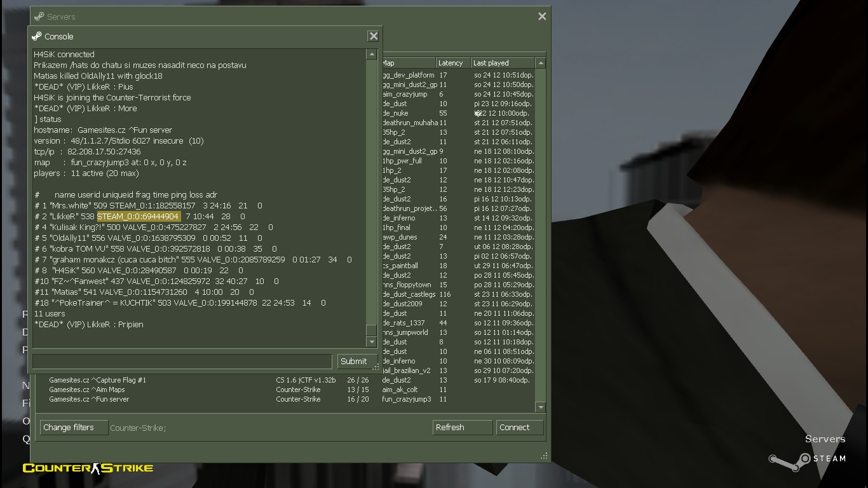Connect to the selected server
The image size is (868, 488).
(x=519, y=428)
